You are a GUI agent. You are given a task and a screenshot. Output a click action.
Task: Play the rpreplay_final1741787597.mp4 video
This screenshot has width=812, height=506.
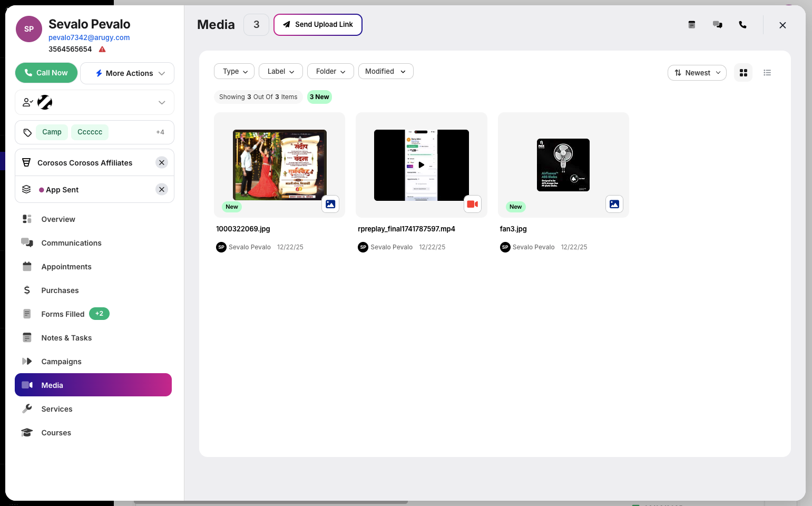[x=421, y=165]
